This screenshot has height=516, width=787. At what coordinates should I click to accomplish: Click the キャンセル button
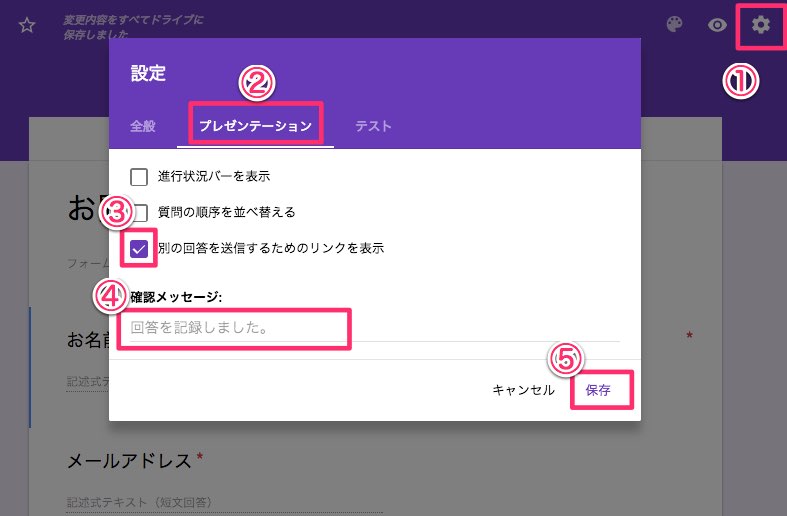523,390
